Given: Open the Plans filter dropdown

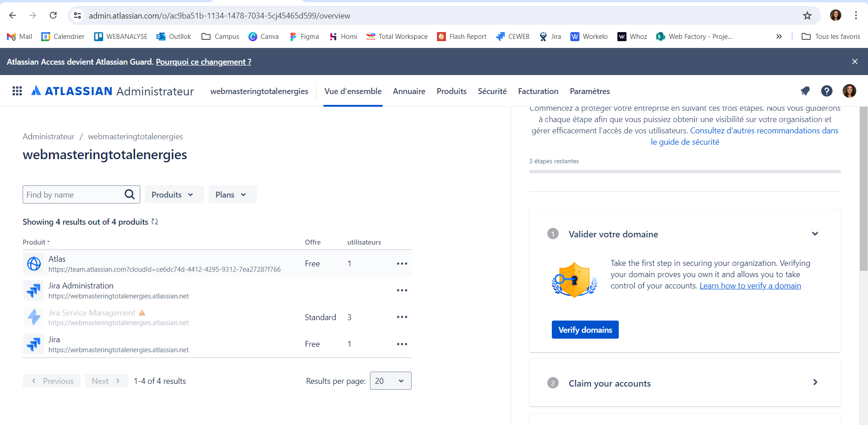Looking at the screenshot, I should click(x=232, y=194).
